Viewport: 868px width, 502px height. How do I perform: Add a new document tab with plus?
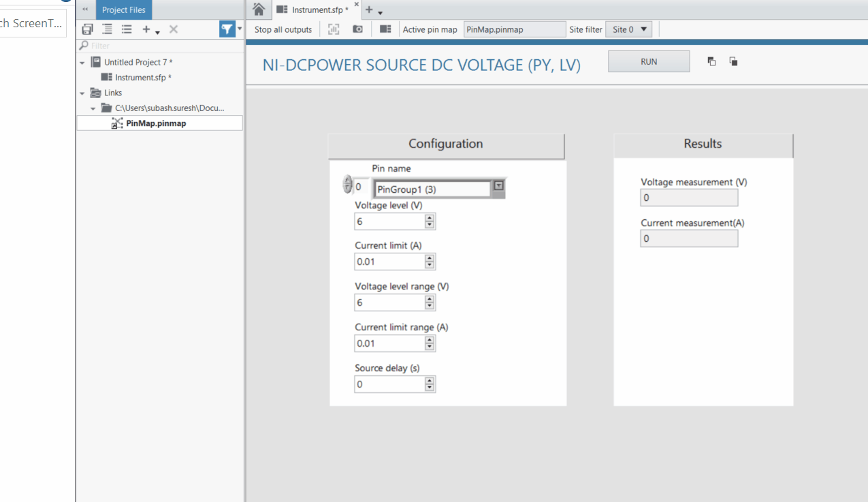coord(369,10)
